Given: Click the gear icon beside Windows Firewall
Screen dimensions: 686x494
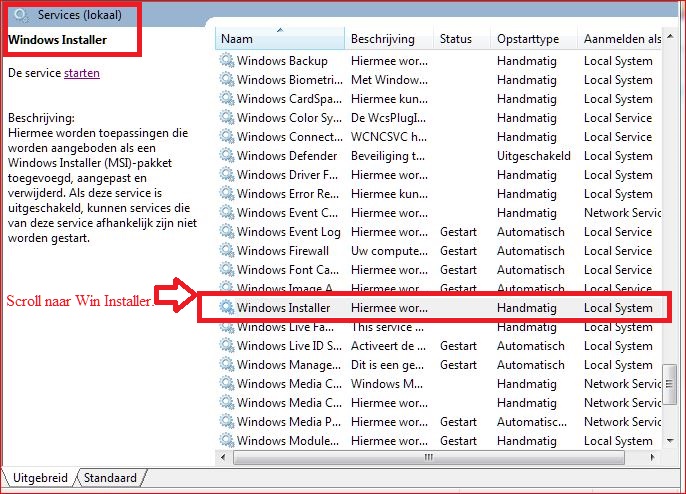Looking at the screenshot, I should (x=227, y=251).
